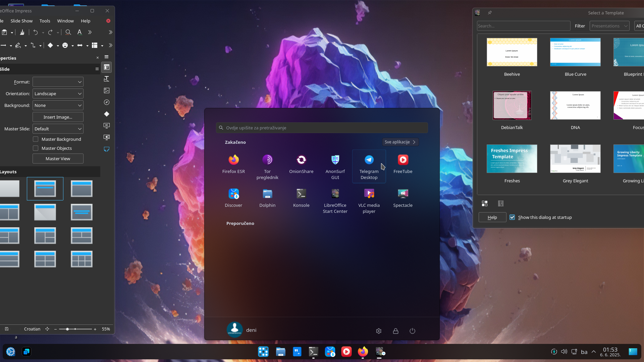Open the Animation star icon in sidebar
Viewport: 644px width, 362px height.
[107, 137]
